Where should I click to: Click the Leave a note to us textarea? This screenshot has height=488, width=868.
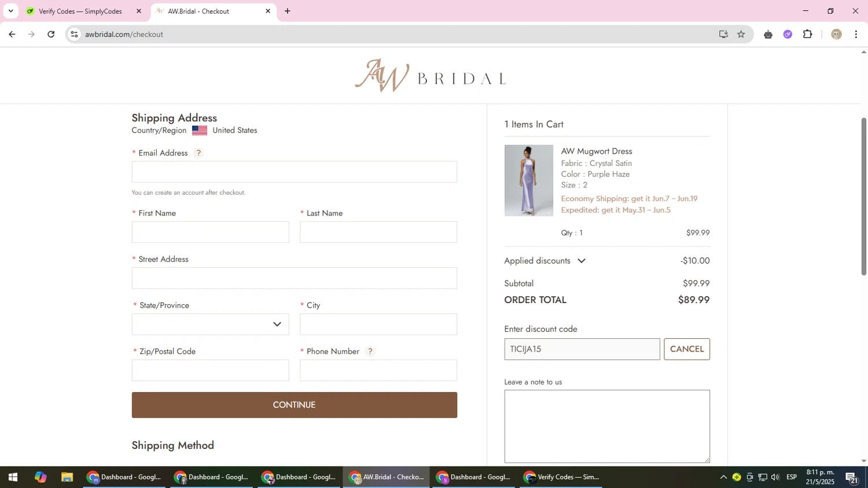[607, 426]
